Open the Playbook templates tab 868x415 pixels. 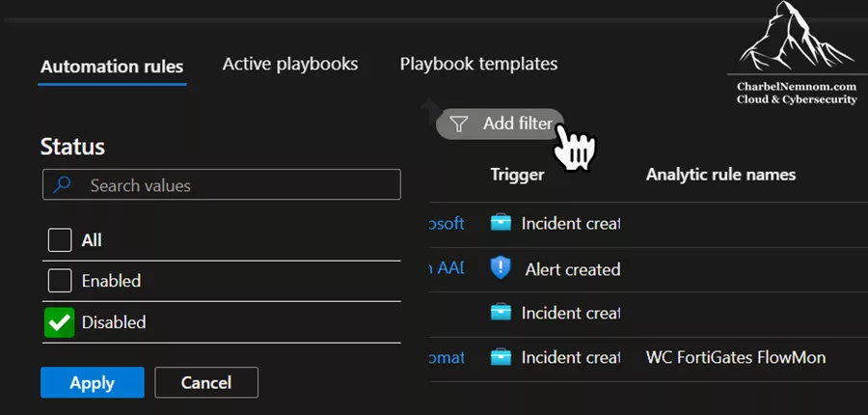(x=478, y=65)
